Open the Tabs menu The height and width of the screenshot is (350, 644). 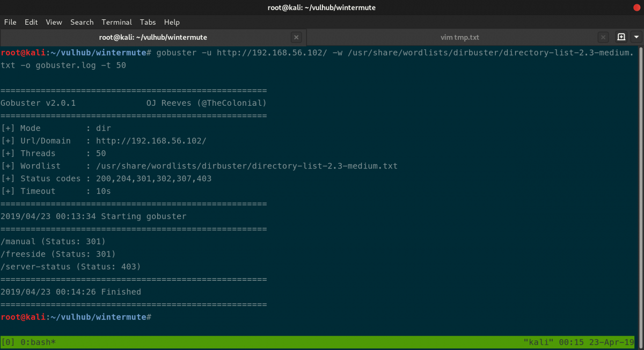(148, 22)
